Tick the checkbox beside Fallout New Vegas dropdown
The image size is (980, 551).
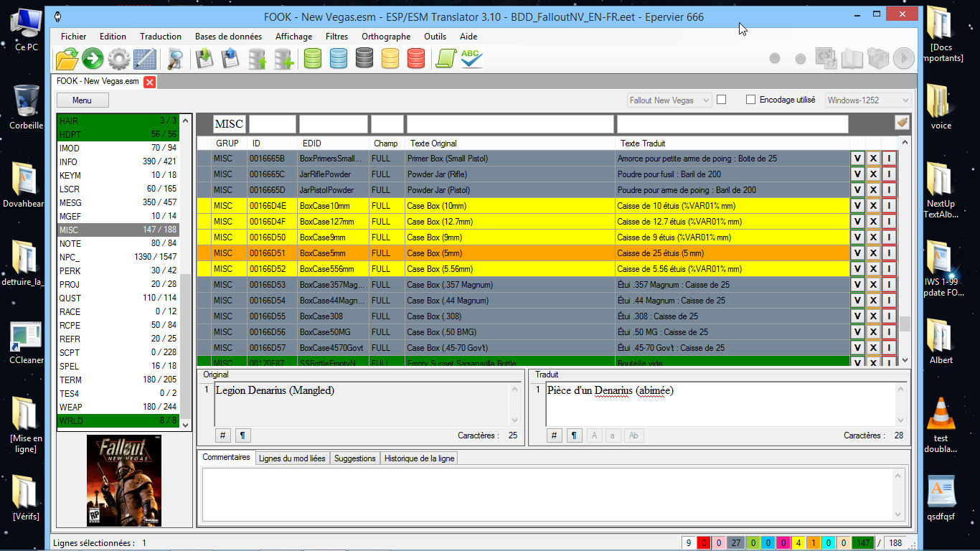pos(721,100)
